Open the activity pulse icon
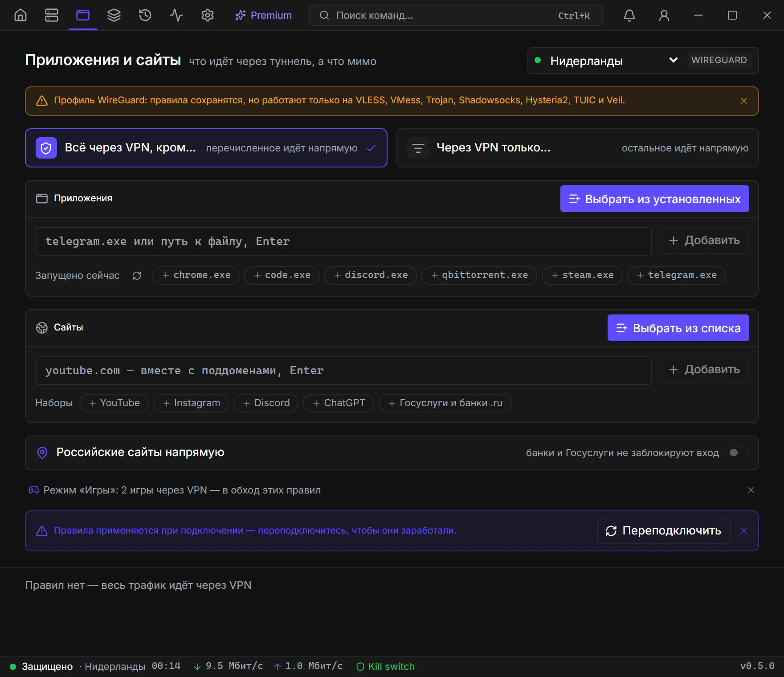This screenshot has height=677, width=784. pyautogui.click(x=176, y=15)
